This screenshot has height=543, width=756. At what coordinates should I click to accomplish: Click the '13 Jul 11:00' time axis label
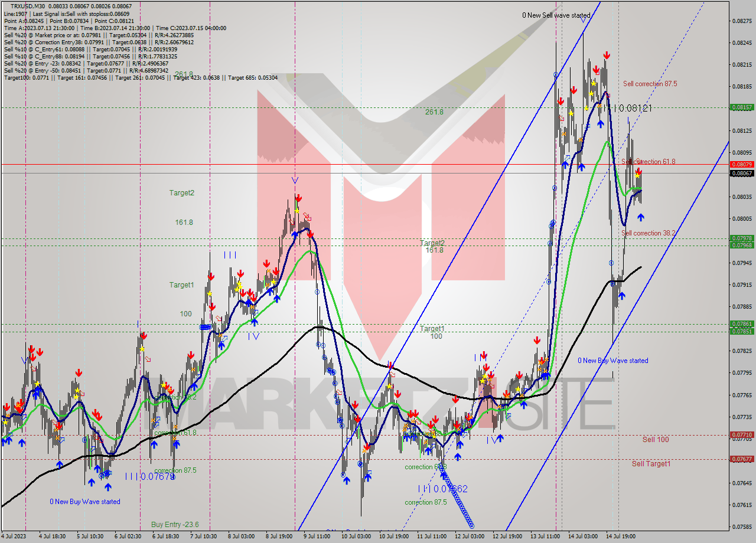[545, 537]
